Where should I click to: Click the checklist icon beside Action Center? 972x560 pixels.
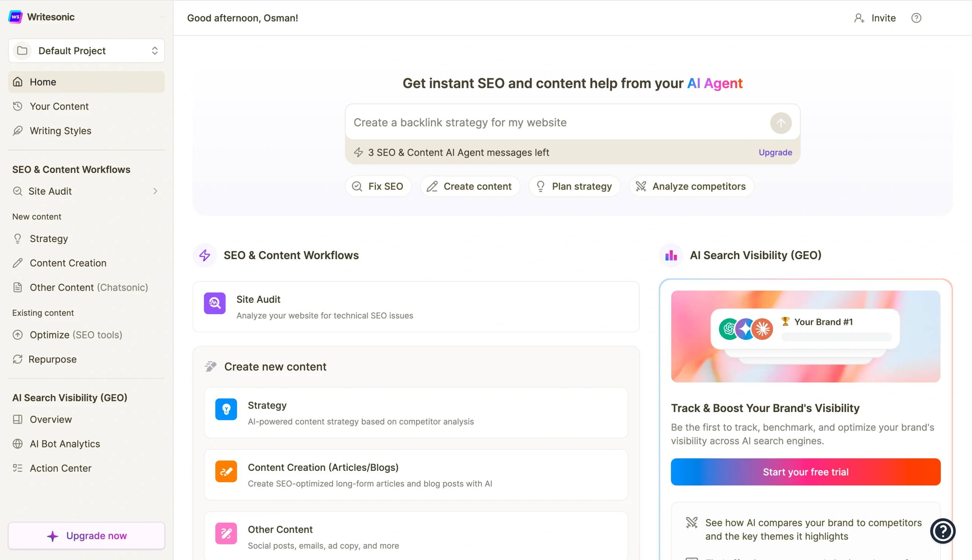18,468
